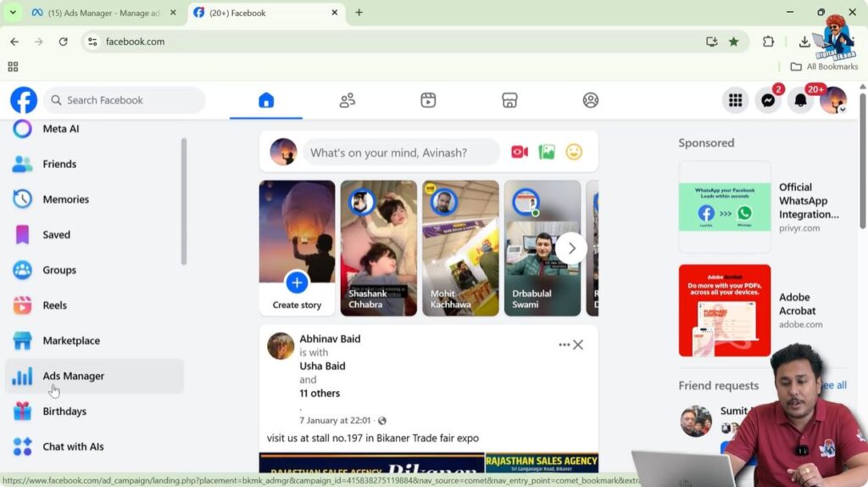The width and height of the screenshot is (868, 487).
Task: Open the tab search dropdown arrow
Action: (13, 13)
